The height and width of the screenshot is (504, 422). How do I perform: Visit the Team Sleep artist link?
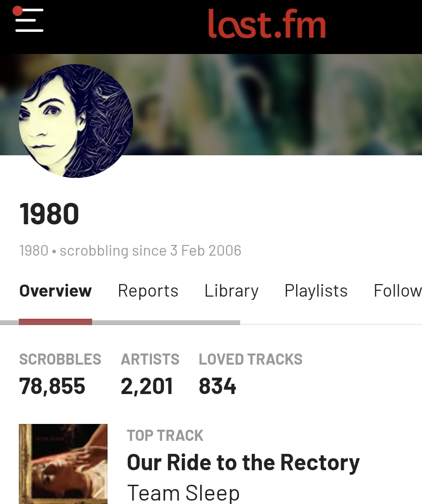[x=183, y=493]
